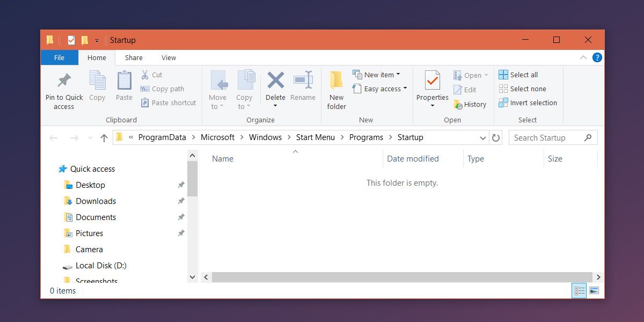Click Select none
Screen dimensions: 644x322
[522, 89]
